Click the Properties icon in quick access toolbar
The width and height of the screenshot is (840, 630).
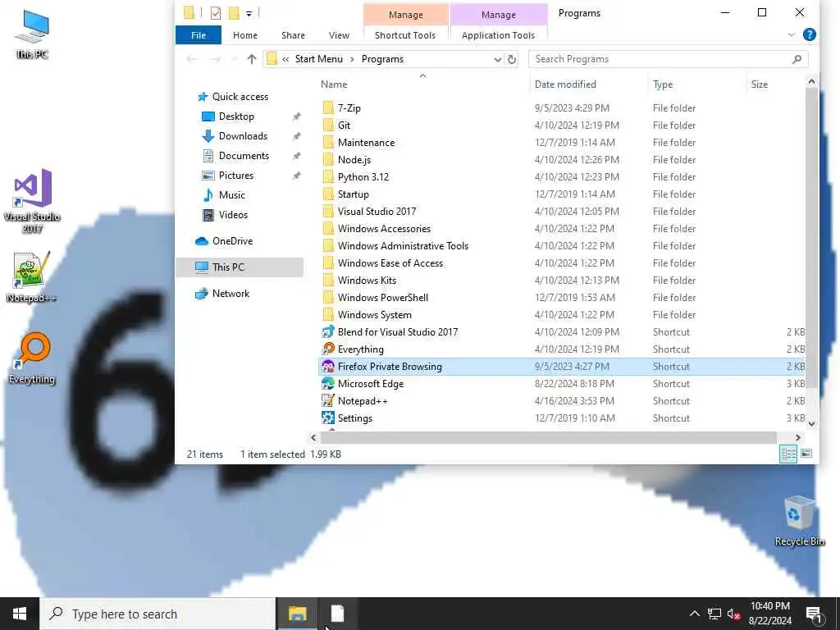pyautogui.click(x=216, y=13)
